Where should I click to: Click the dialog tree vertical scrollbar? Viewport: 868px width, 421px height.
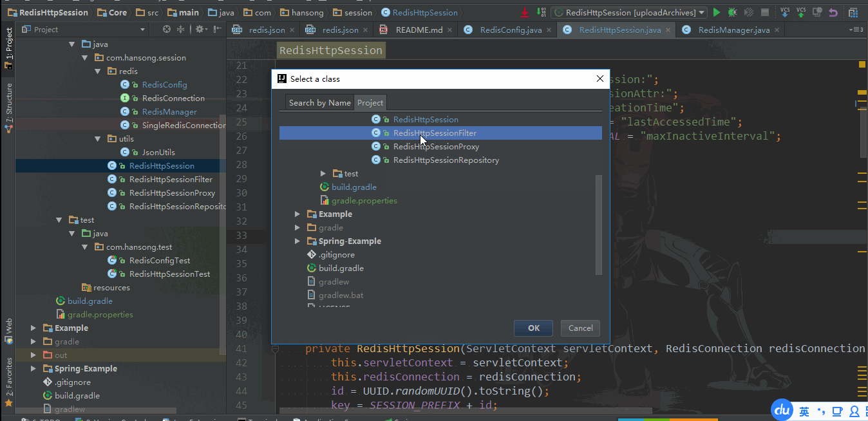pyautogui.click(x=599, y=224)
